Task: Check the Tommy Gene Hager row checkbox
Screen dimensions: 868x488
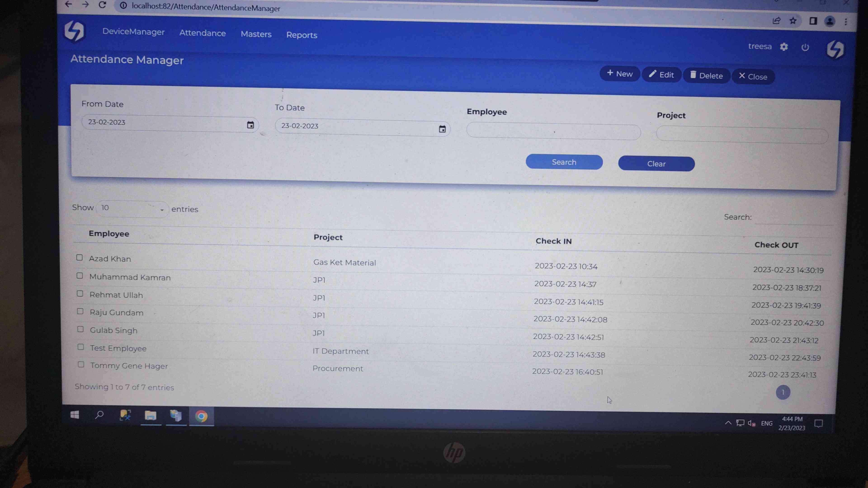Action: pyautogui.click(x=81, y=364)
